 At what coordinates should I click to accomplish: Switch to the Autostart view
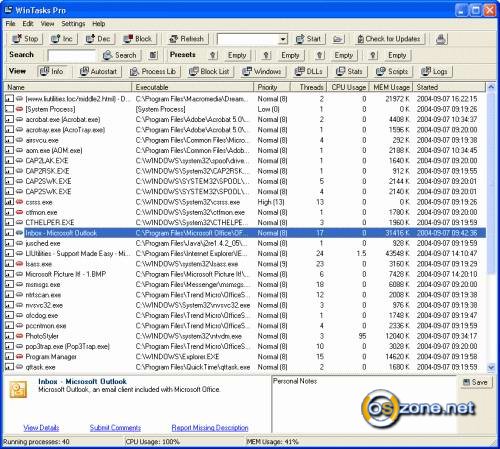[x=99, y=72]
